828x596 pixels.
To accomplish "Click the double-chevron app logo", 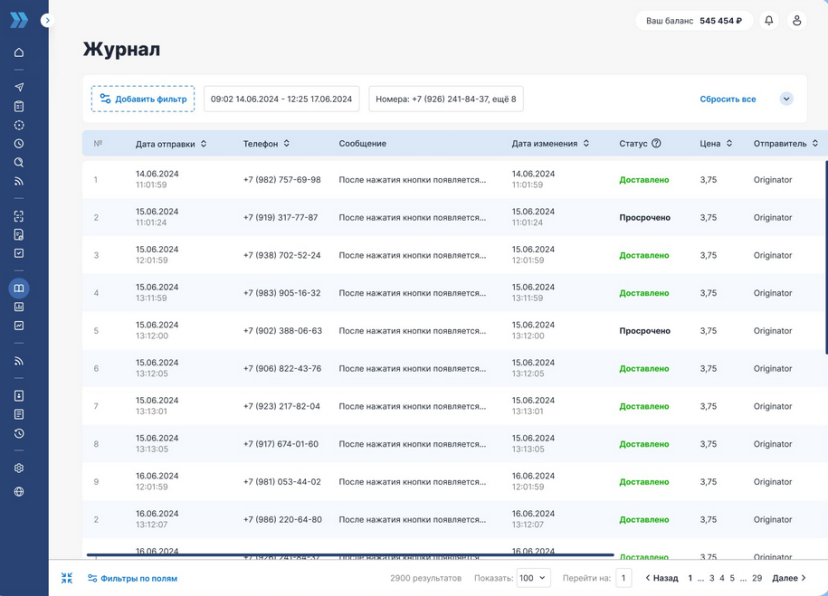I will pos(19,20).
